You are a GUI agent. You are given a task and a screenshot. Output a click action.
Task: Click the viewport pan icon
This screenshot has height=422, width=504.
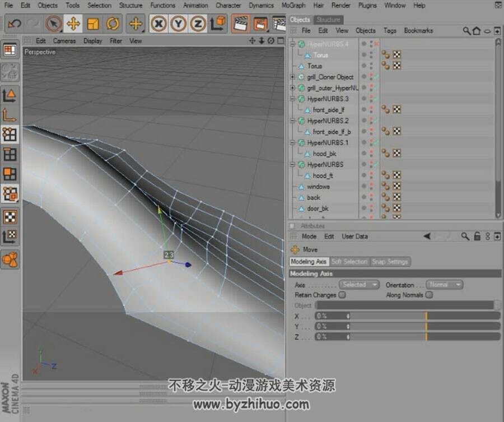(253, 40)
